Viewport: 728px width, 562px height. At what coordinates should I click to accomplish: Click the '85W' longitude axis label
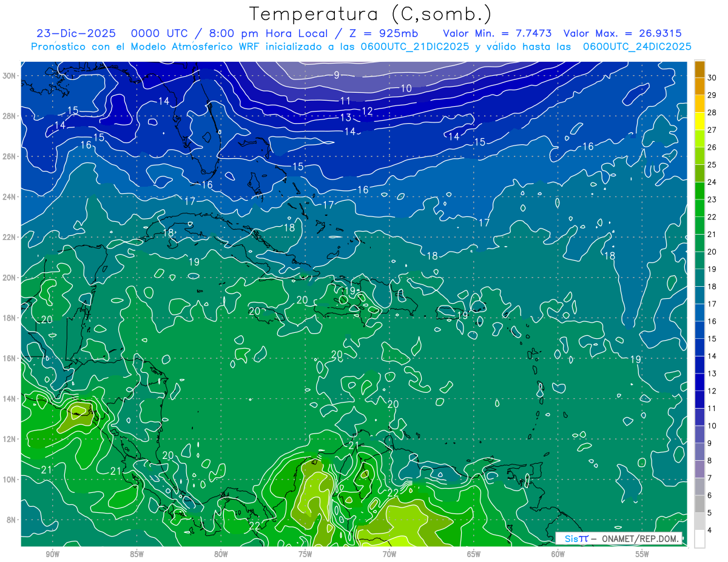[136, 554]
